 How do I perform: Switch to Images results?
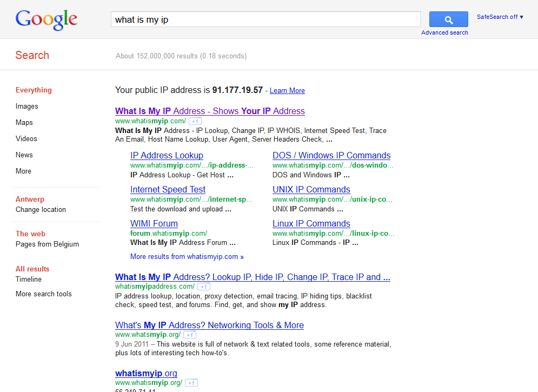(26, 107)
